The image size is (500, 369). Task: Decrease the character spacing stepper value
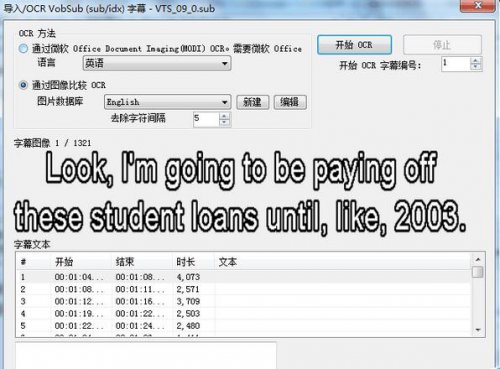coord(225,123)
